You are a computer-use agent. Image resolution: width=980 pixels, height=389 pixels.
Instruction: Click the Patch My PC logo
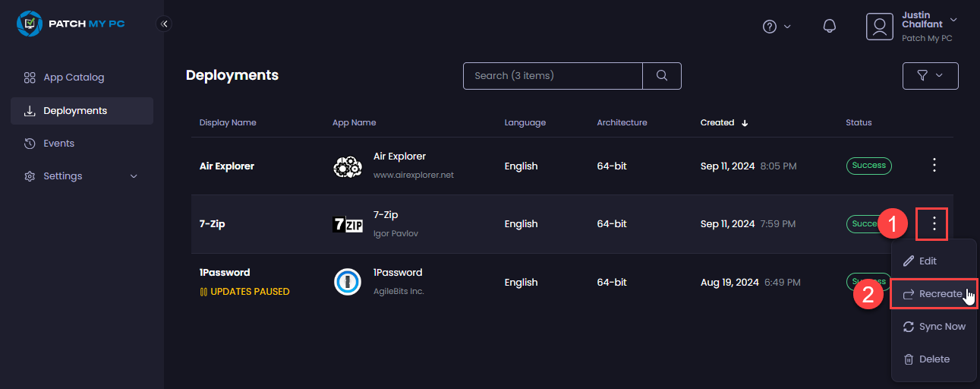click(71, 24)
